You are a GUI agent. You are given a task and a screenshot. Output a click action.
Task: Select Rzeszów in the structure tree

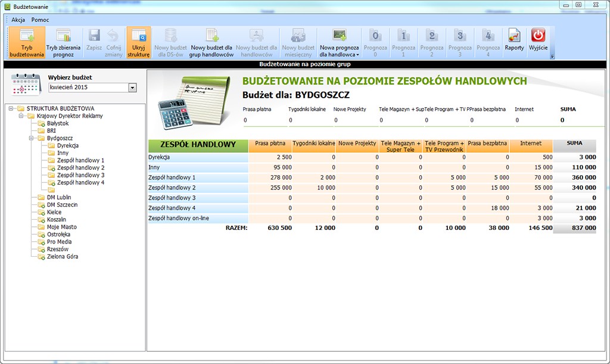click(x=58, y=249)
